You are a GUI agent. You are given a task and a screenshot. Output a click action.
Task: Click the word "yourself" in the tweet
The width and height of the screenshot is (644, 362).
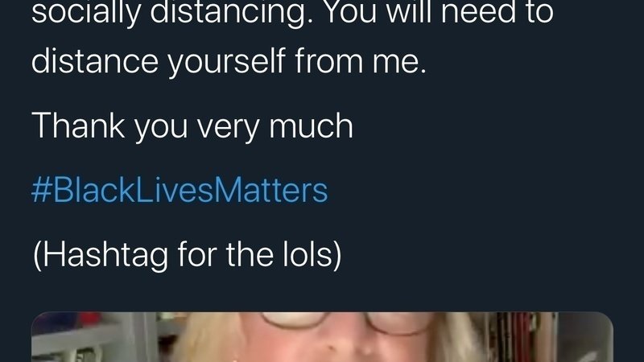pyautogui.click(x=226, y=63)
